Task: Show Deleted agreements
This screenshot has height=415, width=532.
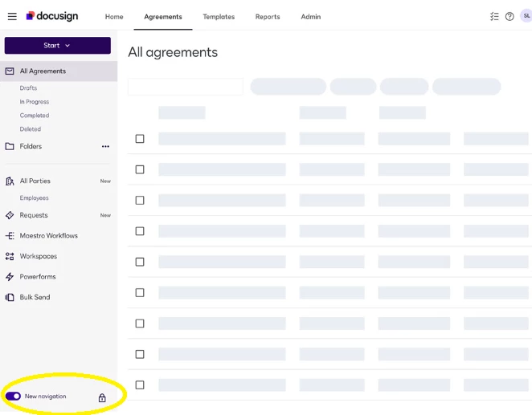Action: (31, 129)
